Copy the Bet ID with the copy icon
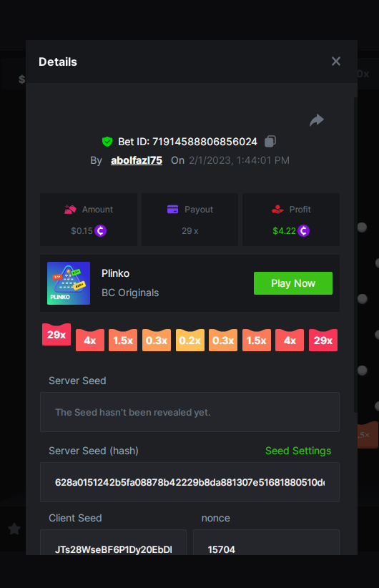 pyautogui.click(x=270, y=142)
